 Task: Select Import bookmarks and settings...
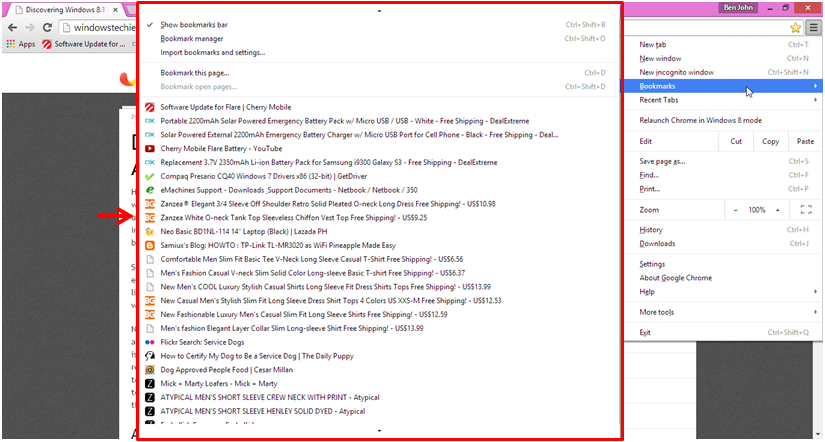click(x=379, y=52)
